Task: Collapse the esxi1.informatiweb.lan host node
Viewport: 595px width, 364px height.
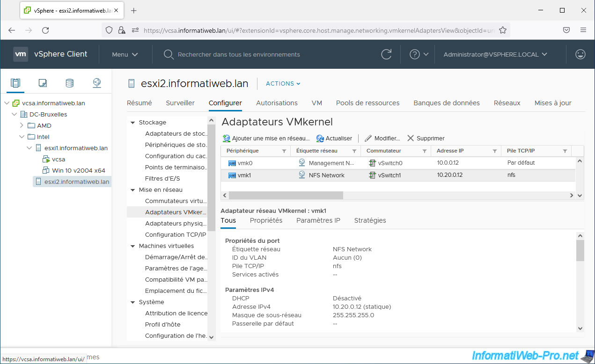Action: [x=29, y=148]
